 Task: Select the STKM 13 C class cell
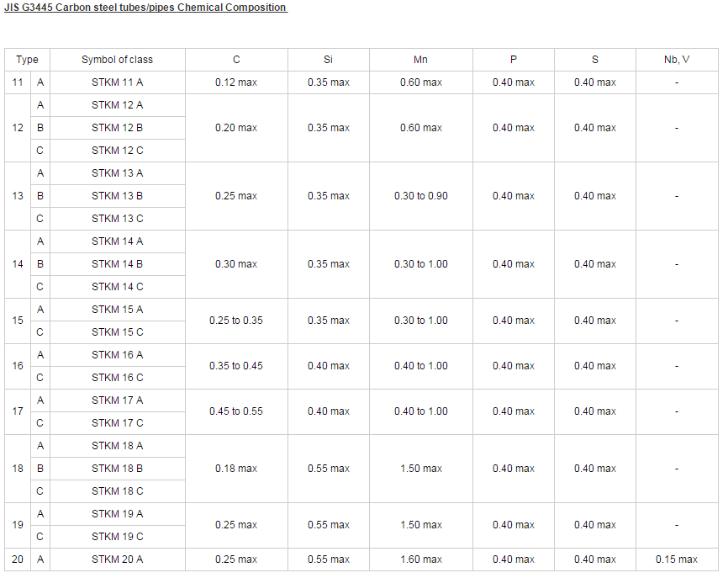click(x=117, y=219)
